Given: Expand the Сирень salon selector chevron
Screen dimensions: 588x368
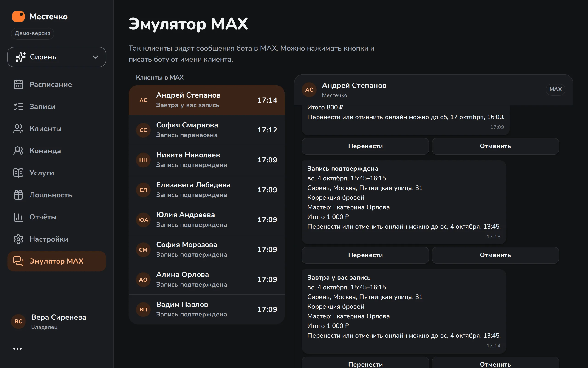Looking at the screenshot, I should (96, 57).
